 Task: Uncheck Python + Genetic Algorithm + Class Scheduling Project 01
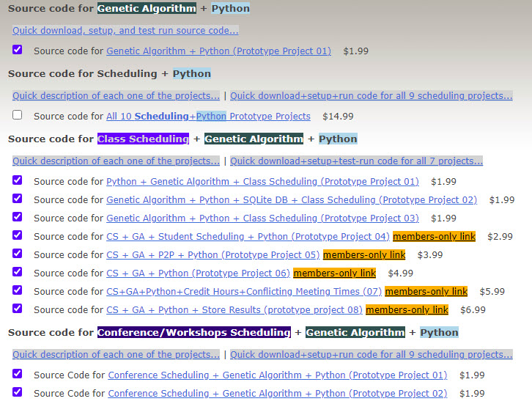point(18,180)
